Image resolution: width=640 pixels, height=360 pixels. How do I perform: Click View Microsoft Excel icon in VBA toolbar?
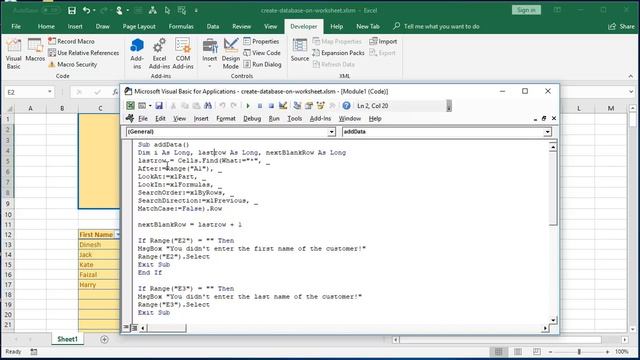[130, 106]
